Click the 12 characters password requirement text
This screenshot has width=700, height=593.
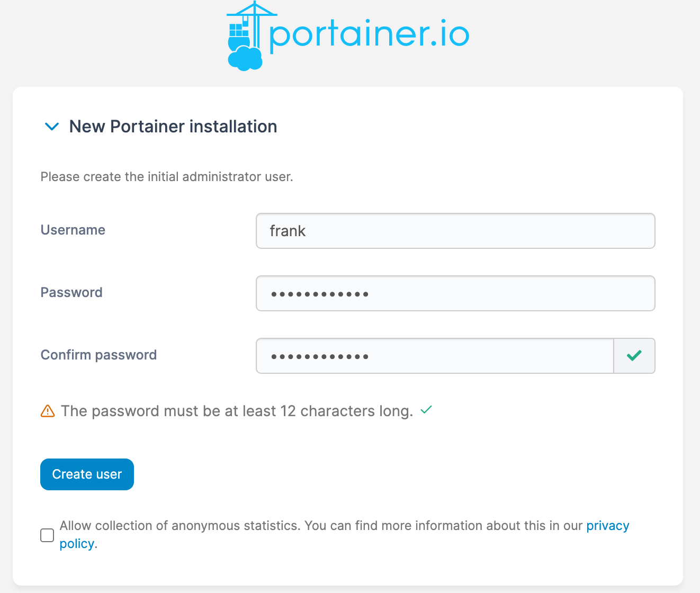point(237,411)
